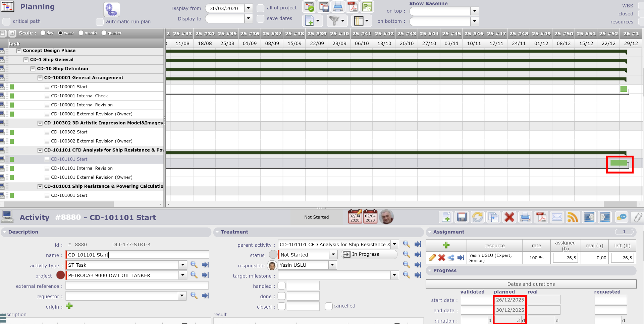Refresh the activity using the arrows icon
The width and height of the screenshot is (644, 324).
(477, 217)
